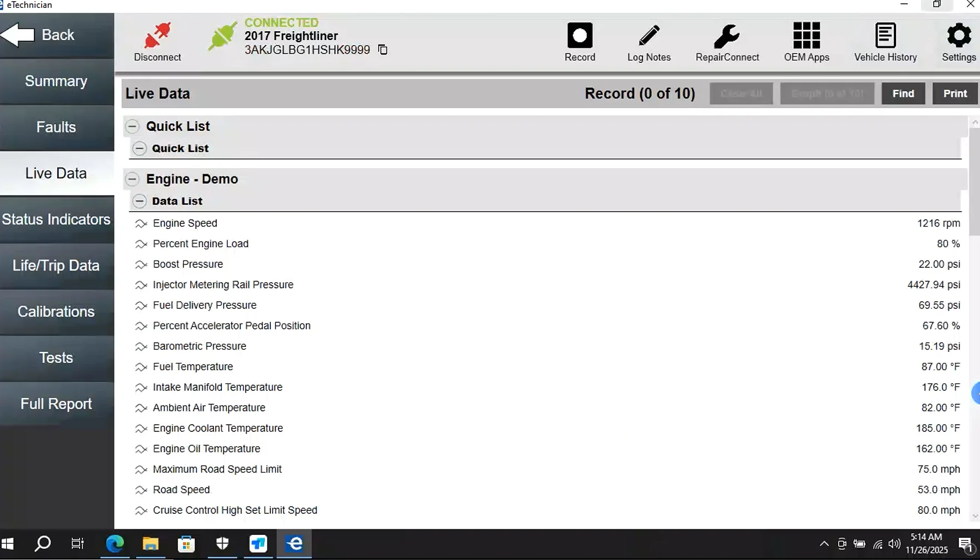This screenshot has width=980, height=560.
Task: Click graph icon beside Road Speed
Action: click(141, 490)
